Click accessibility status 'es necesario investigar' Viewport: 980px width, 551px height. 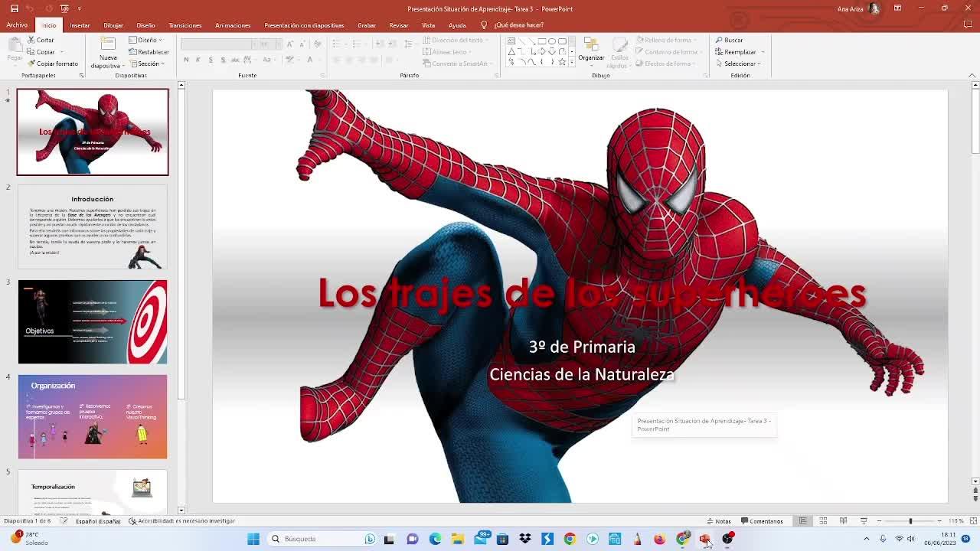point(181,521)
